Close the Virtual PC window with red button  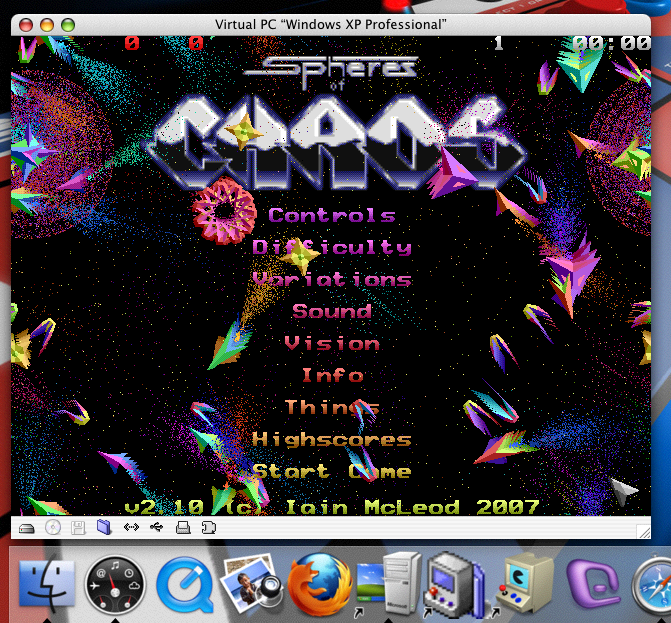click(26, 25)
